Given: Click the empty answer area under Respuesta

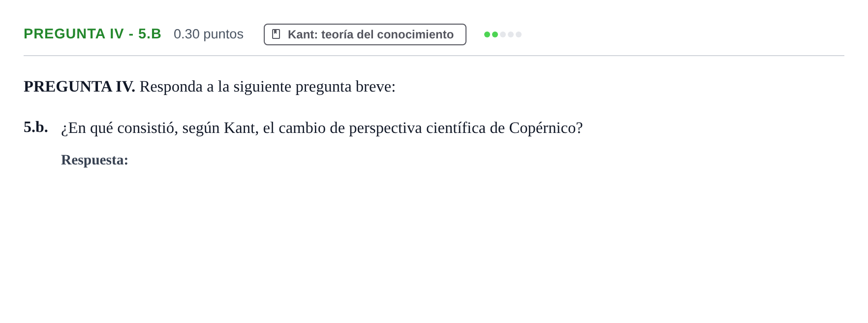Looking at the screenshot, I should click(x=443, y=236).
